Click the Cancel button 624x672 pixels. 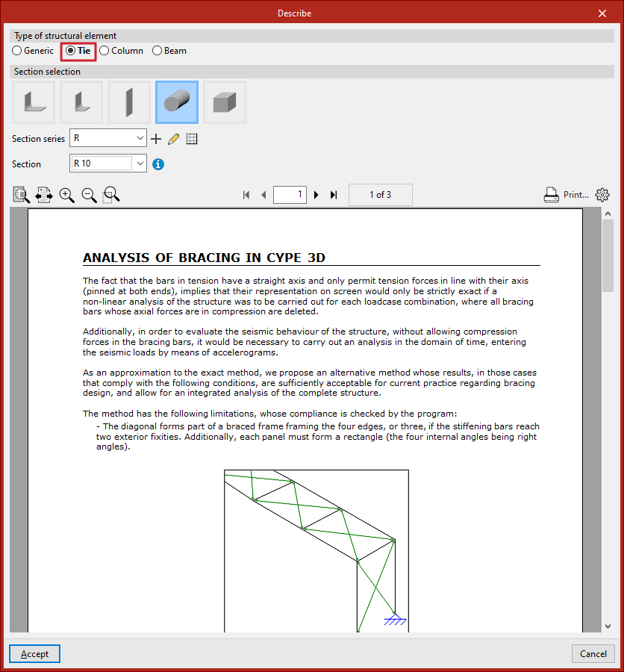(x=593, y=654)
